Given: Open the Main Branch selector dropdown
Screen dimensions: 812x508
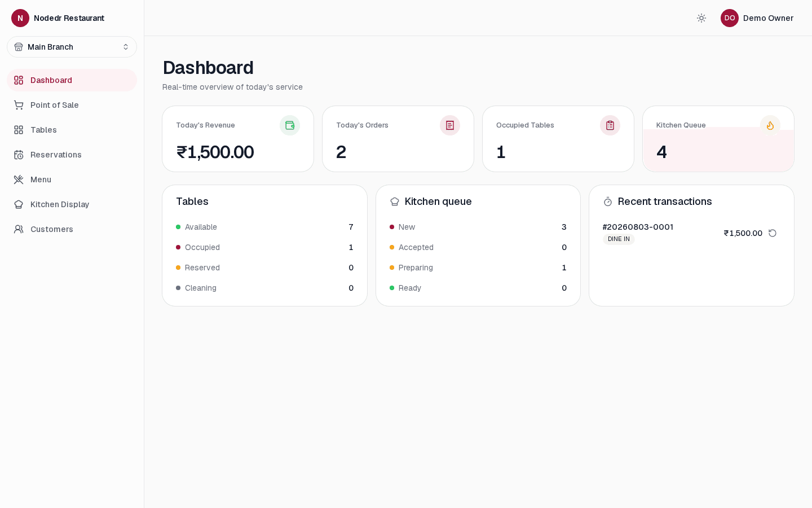Looking at the screenshot, I should tap(72, 47).
